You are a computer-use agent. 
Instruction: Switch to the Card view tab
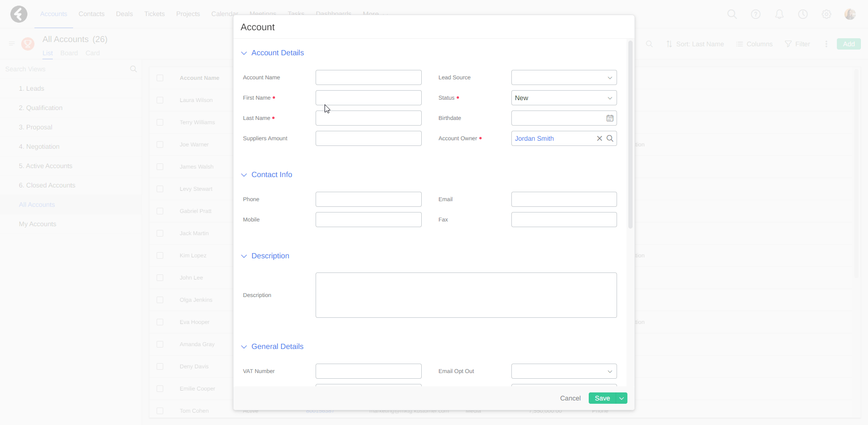coord(92,53)
